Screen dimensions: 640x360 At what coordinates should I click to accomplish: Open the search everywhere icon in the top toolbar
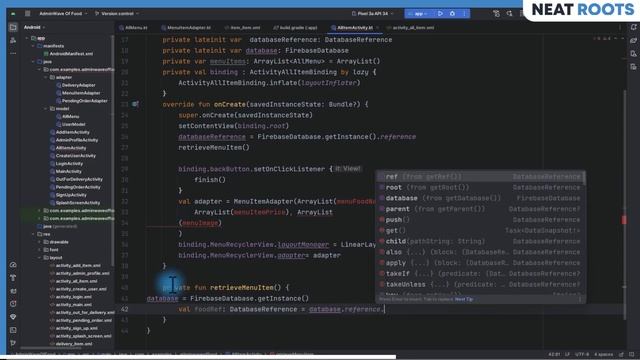click(x=509, y=13)
